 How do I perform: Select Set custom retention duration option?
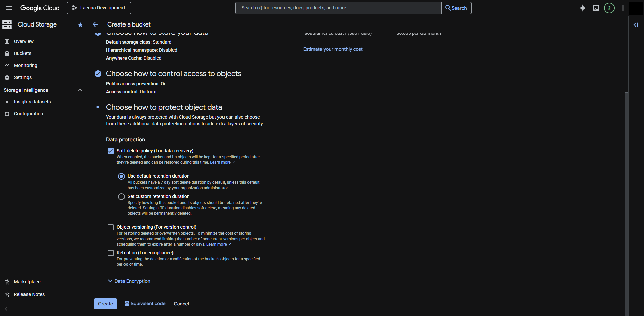click(x=121, y=197)
